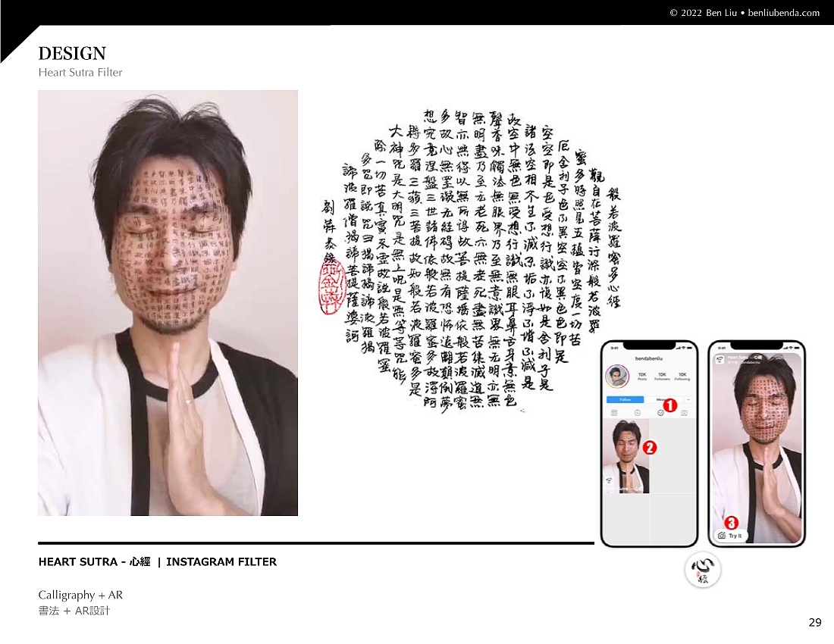The height and width of the screenshot is (644, 834).
Task: Click the Message button
Action: click(x=661, y=399)
